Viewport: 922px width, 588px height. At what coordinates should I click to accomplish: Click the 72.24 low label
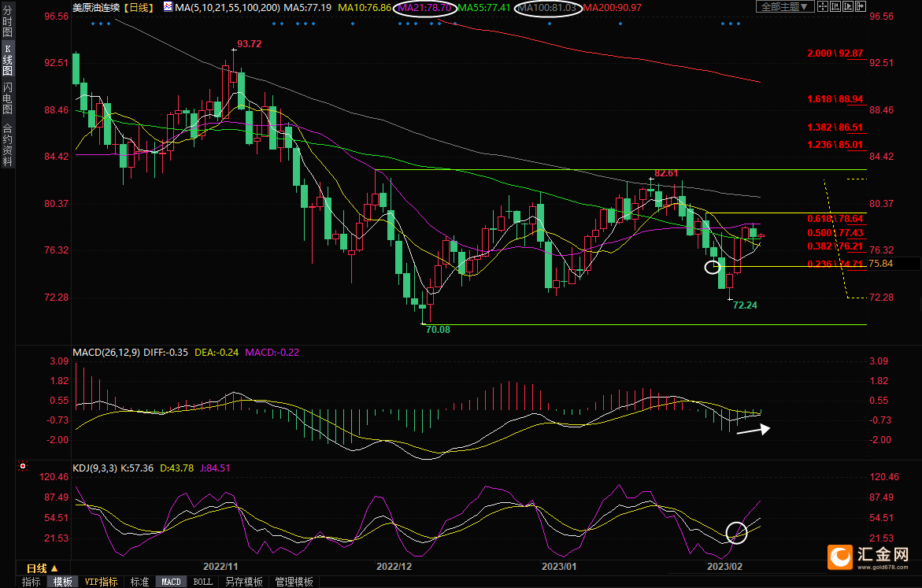click(x=745, y=305)
